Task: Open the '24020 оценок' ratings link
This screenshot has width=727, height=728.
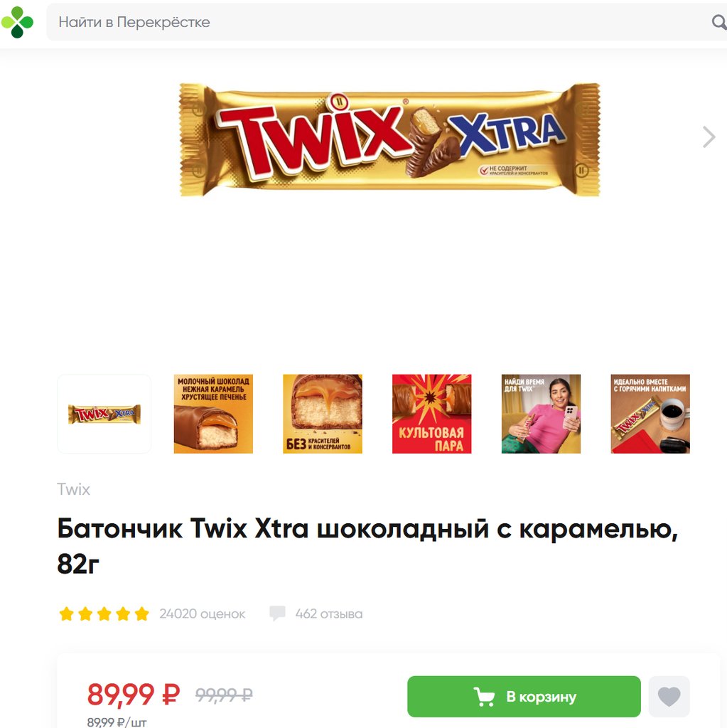Action: point(202,614)
